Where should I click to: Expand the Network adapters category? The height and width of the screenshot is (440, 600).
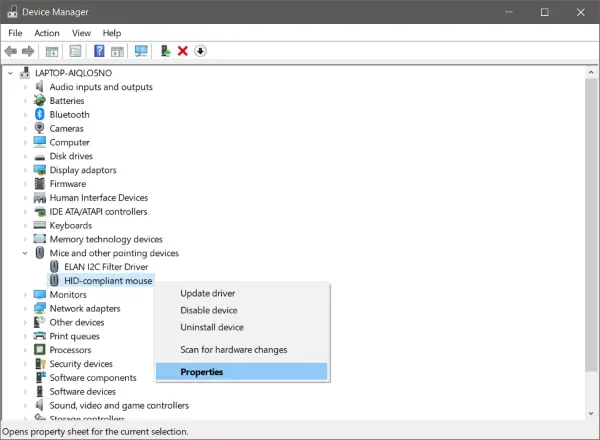tap(25, 308)
